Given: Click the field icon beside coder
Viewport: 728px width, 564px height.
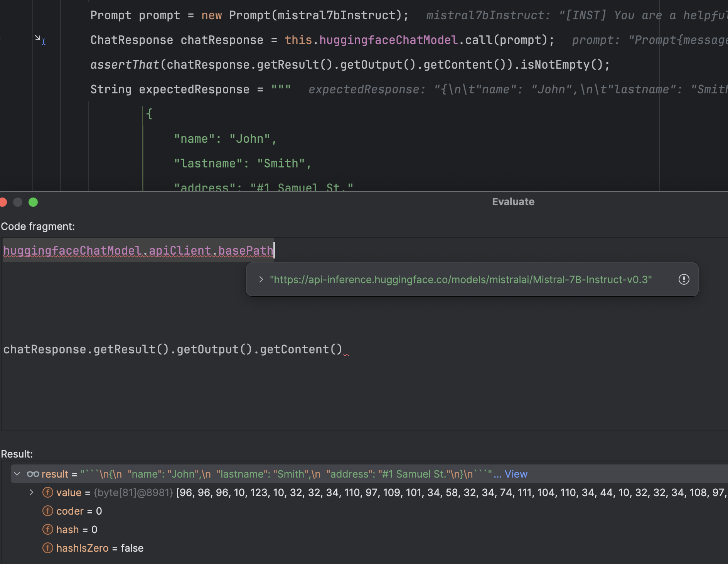Looking at the screenshot, I should point(48,511).
